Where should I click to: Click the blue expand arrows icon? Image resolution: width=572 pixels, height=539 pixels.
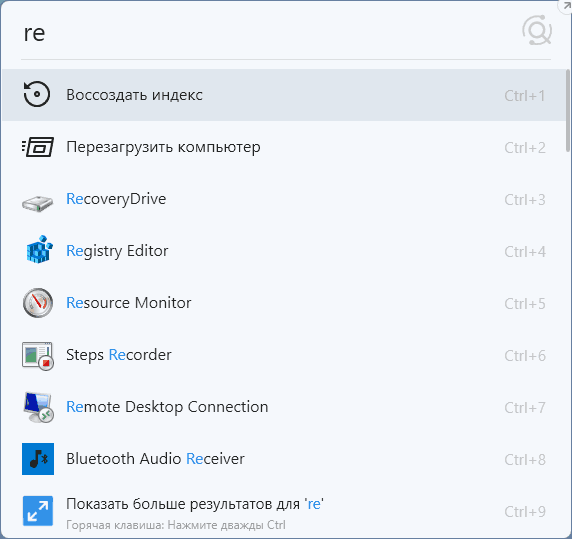(38, 511)
